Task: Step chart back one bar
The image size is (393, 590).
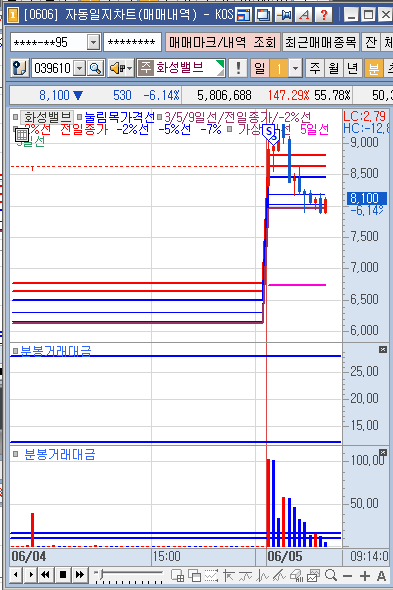Action: [x=15, y=575]
